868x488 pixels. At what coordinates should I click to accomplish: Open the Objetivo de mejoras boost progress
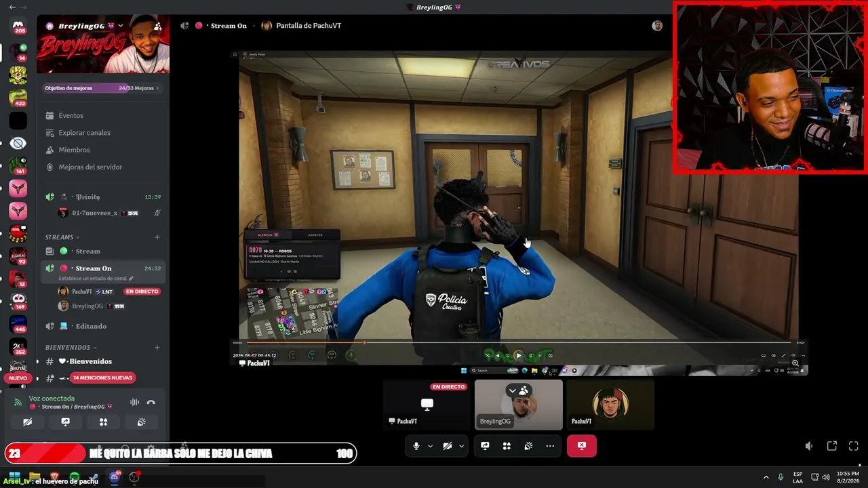tap(102, 88)
